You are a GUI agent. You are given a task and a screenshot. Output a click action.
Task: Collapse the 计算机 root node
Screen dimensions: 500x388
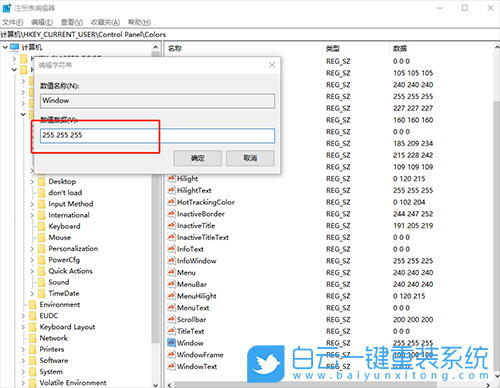5,47
